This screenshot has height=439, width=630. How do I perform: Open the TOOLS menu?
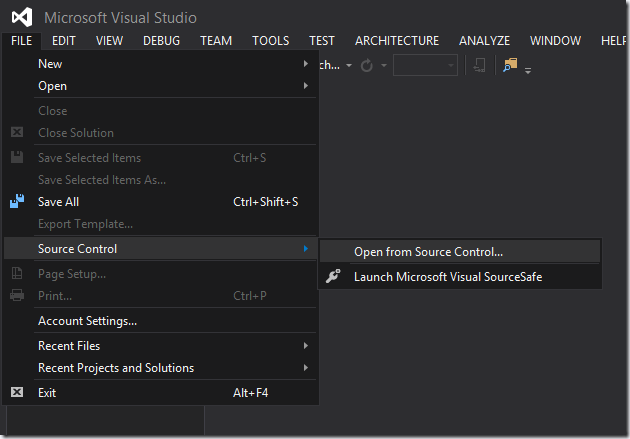pyautogui.click(x=270, y=41)
